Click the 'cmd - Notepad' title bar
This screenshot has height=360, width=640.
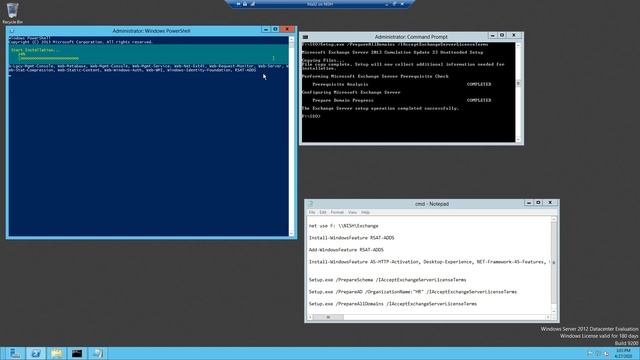coord(431,204)
